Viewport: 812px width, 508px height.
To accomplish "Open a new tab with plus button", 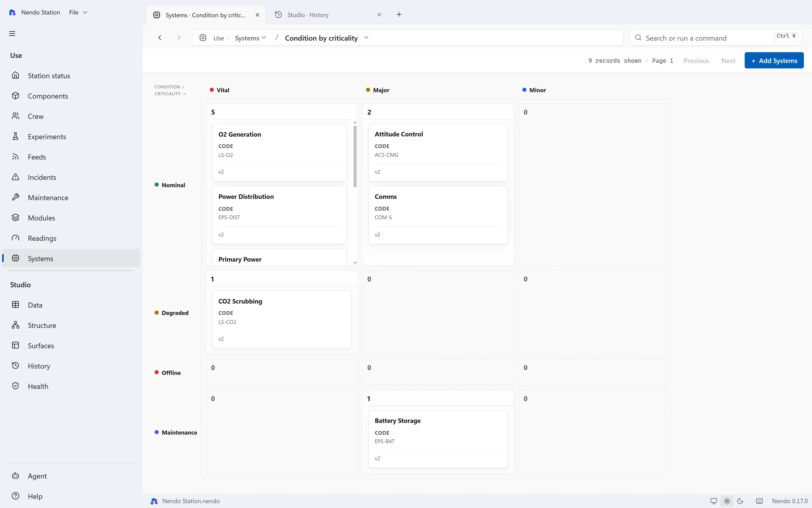I will point(399,14).
